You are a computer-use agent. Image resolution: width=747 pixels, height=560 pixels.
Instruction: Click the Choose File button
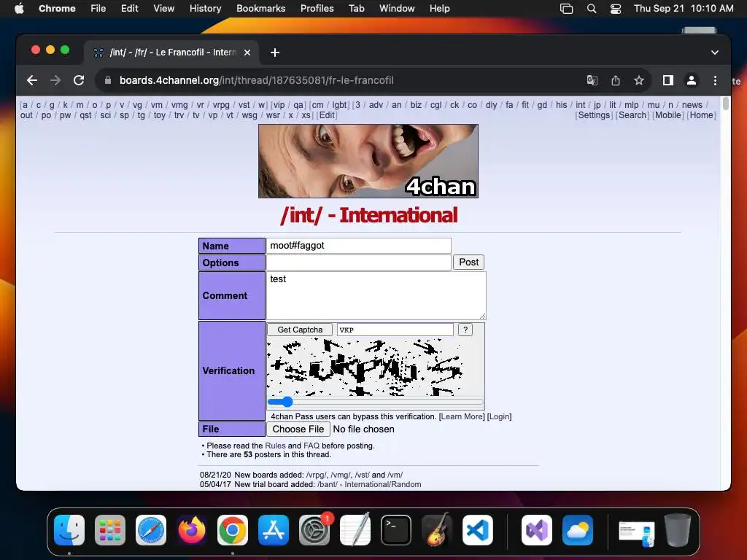pos(298,429)
